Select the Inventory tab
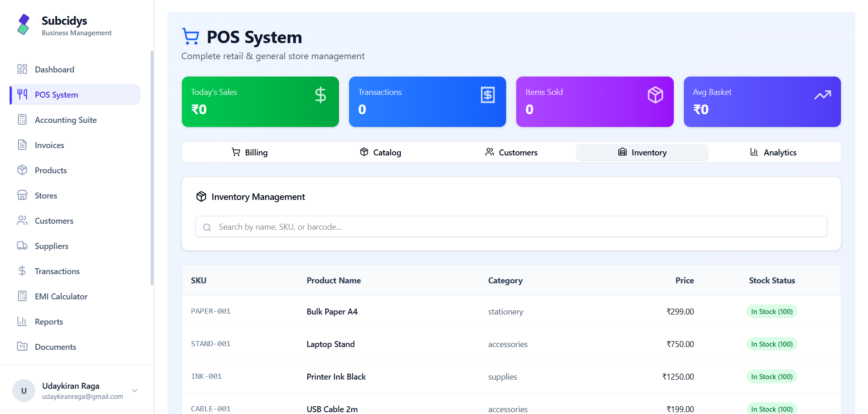Screen dimensions: 868x414 [642, 152]
